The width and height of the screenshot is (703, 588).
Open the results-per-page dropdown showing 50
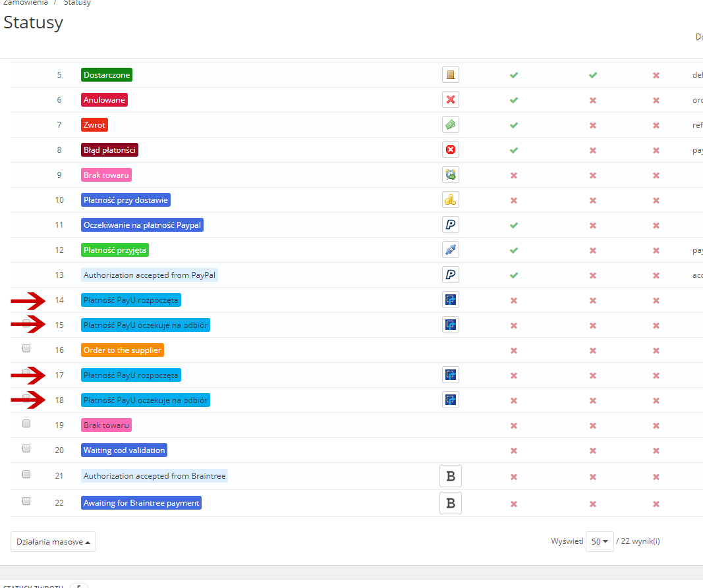600,541
